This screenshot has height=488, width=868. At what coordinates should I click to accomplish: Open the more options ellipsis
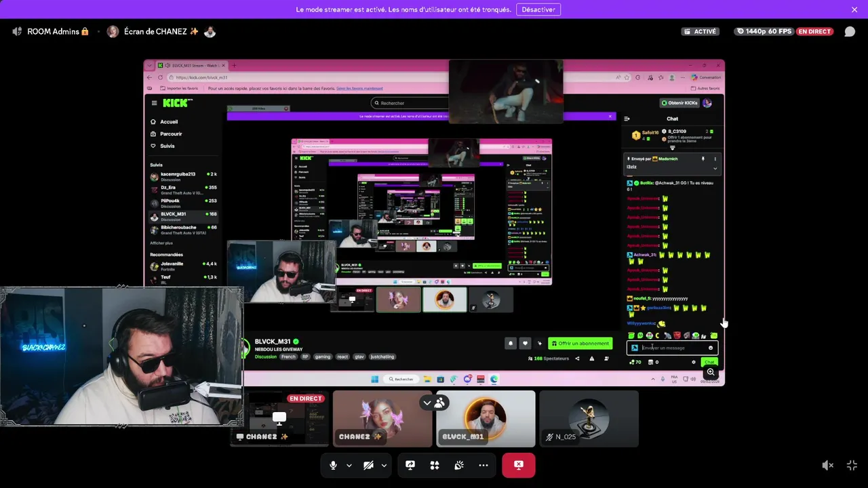pyautogui.click(x=484, y=465)
